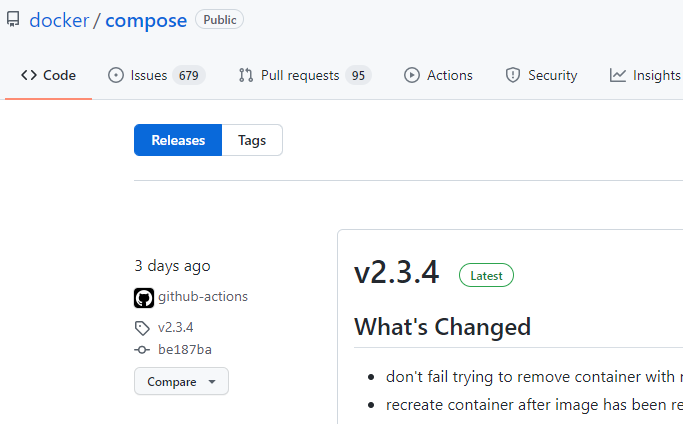Open the compose repository link
The width and height of the screenshot is (683, 424).
[146, 20]
